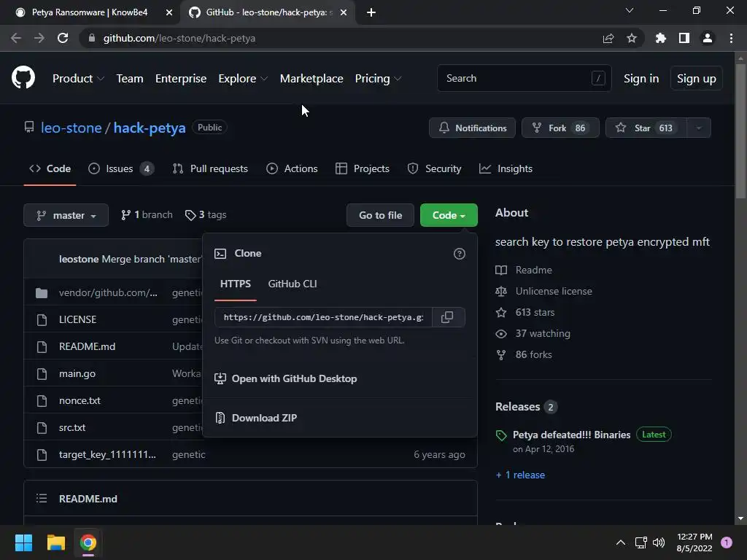Copy the clone URL with copy icon

(x=447, y=317)
